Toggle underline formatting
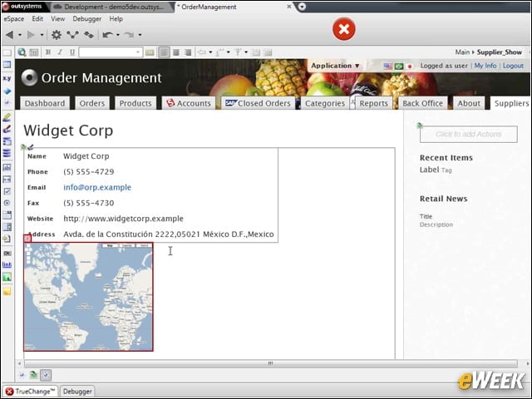Image resolution: width=532 pixels, height=399 pixels. click(72, 52)
